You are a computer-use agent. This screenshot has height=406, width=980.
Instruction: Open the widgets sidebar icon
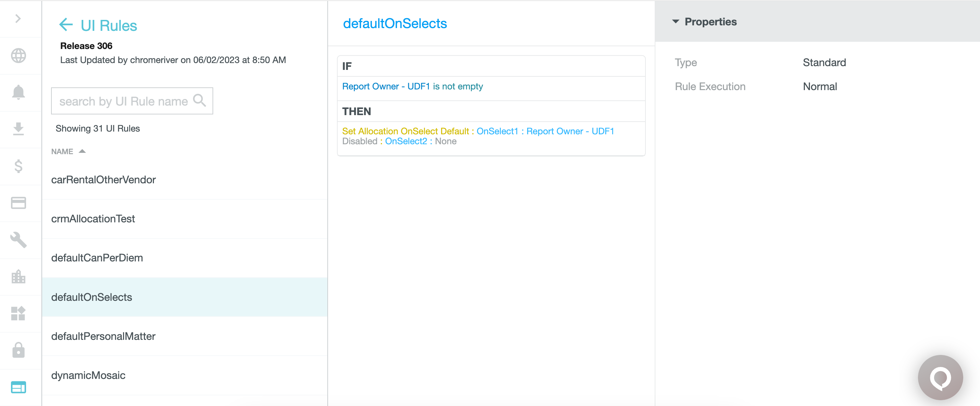(x=18, y=313)
